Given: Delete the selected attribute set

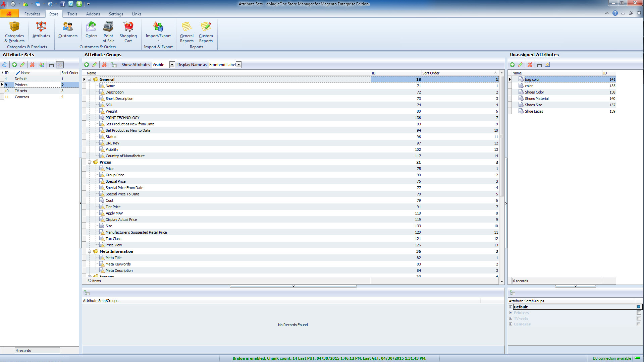Looking at the screenshot, I should pyautogui.click(x=32, y=65).
